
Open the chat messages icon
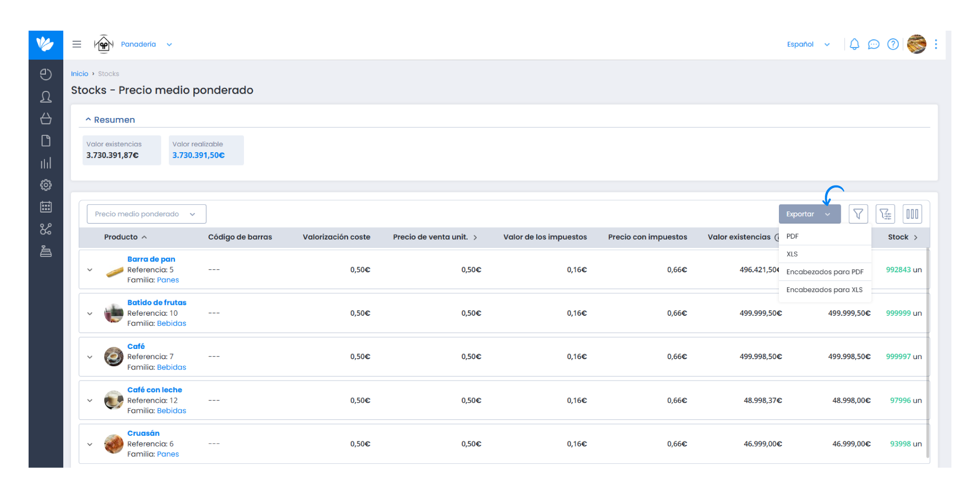pos(874,44)
